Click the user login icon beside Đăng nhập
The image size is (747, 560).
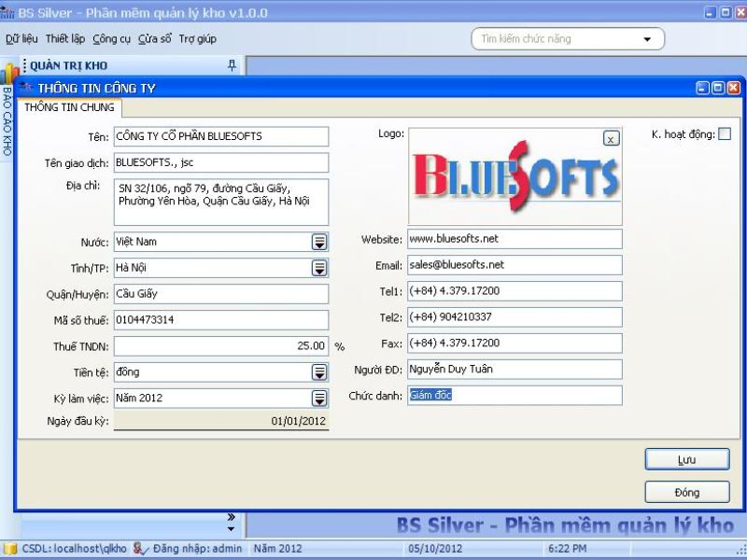click(140, 548)
